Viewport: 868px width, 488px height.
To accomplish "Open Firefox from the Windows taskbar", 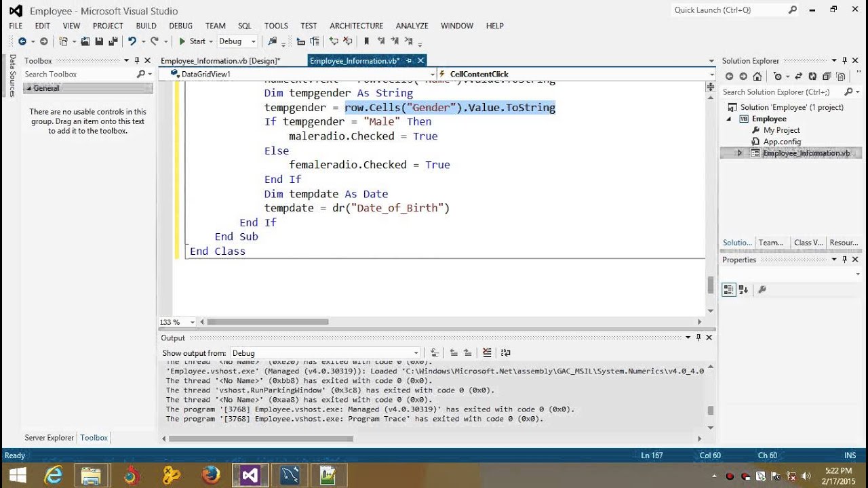I will (211, 475).
